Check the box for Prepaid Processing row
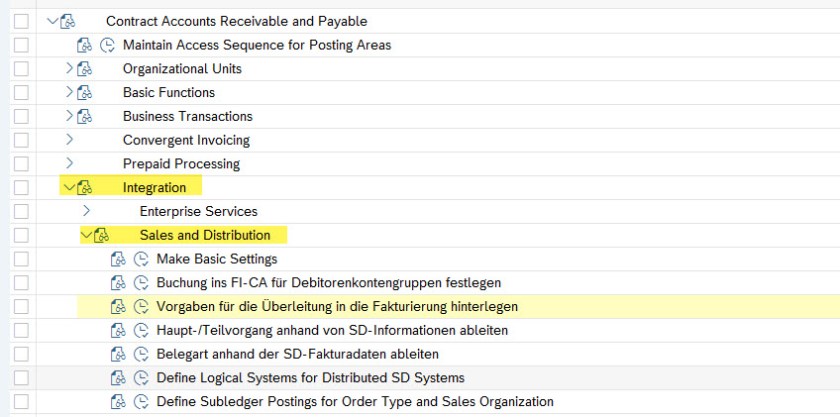The width and height of the screenshot is (840, 417). 22,164
